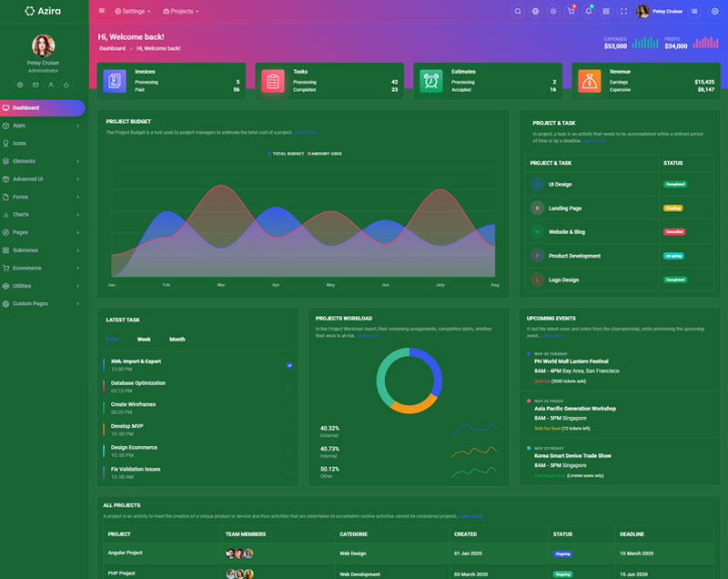Select the Month tab in Latest Task
The image size is (728, 579).
(177, 339)
